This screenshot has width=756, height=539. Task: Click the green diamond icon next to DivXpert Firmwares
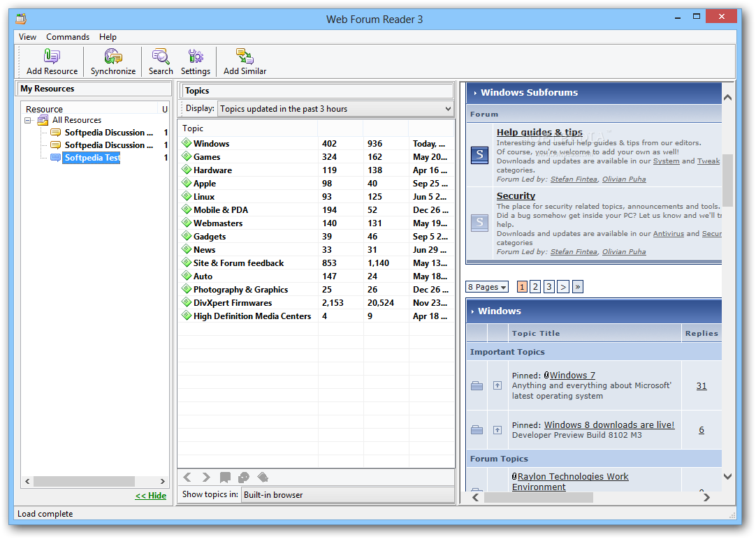187,302
